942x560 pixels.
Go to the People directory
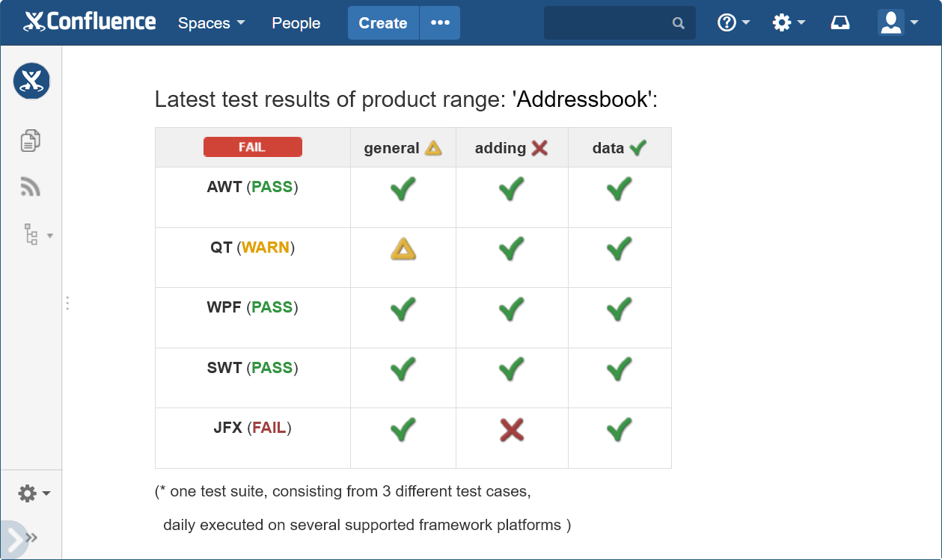pyautogui.click(x=296, y=23)
